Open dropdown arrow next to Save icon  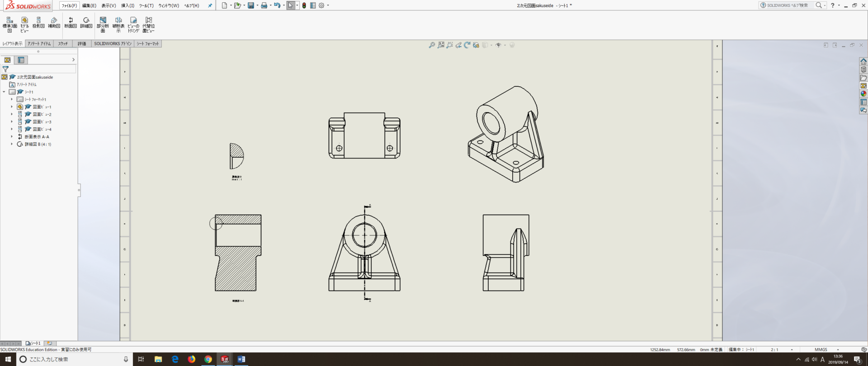257,5
